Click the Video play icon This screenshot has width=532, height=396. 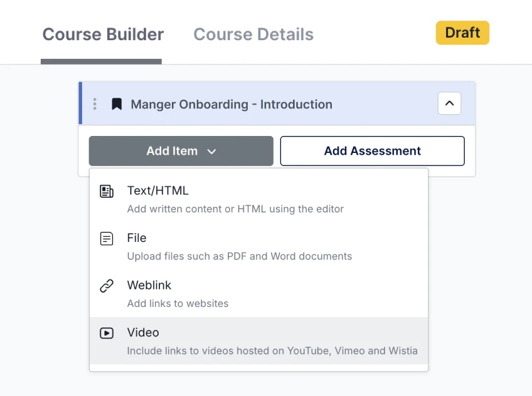(107, 332)
